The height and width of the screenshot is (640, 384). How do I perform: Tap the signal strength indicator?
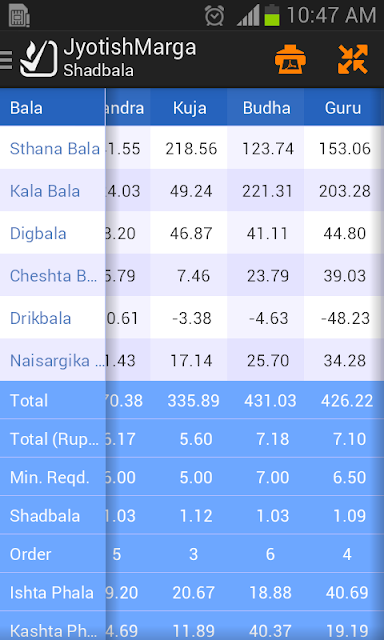point(248,16)
